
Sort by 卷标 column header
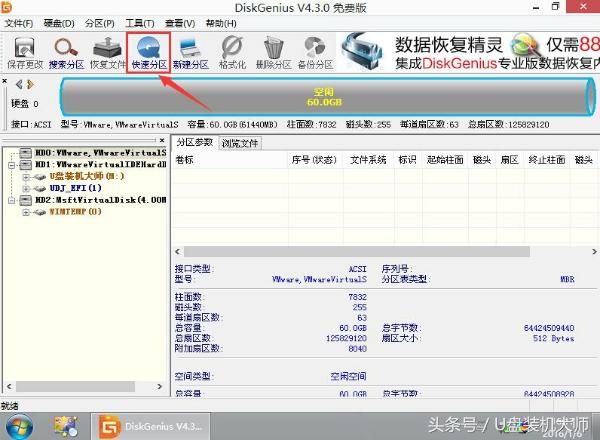[x=230, y=160]
